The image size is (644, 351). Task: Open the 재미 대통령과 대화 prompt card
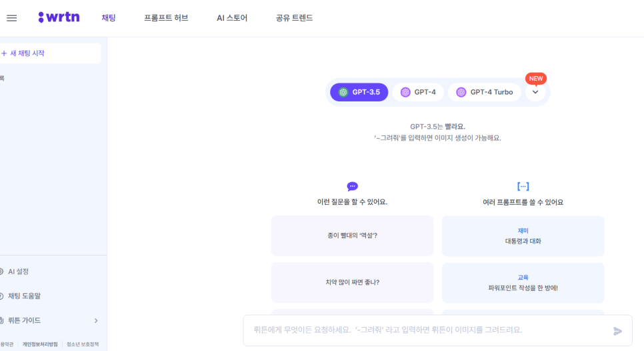pyautogui.click(x=523, y=236)
